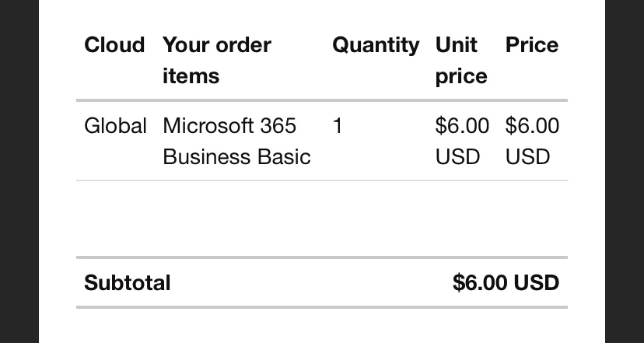Click the unit price $6.00 USD

462,142
